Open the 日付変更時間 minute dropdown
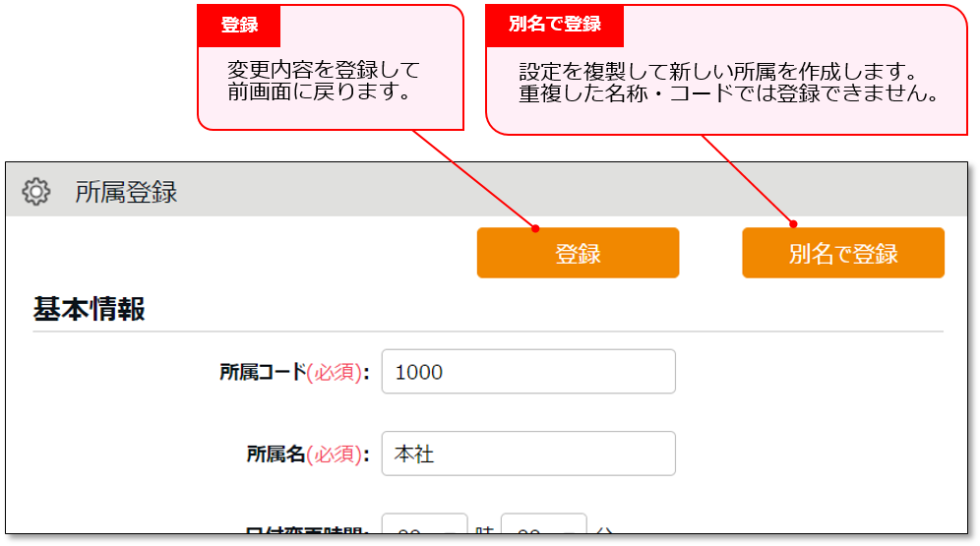The width and height of the screenshot is (980, 546). [543, 528]
